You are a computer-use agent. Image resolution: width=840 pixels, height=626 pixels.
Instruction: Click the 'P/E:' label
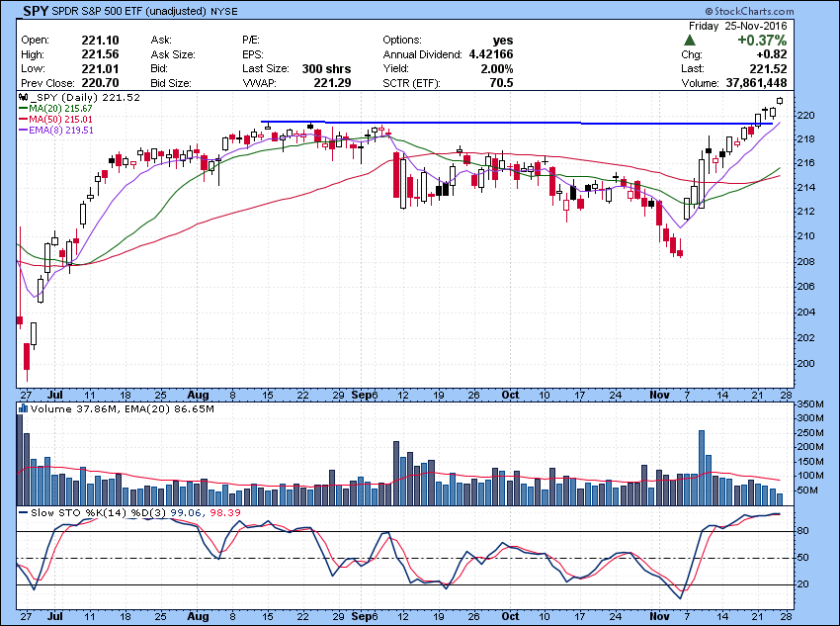pos(251,41)
